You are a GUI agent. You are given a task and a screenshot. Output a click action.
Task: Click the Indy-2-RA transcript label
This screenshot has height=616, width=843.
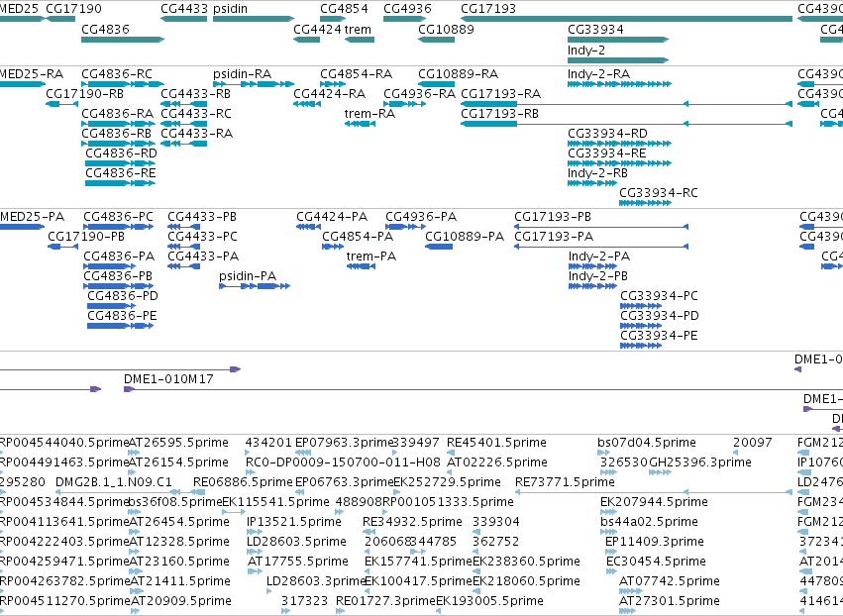pos(598,73)
